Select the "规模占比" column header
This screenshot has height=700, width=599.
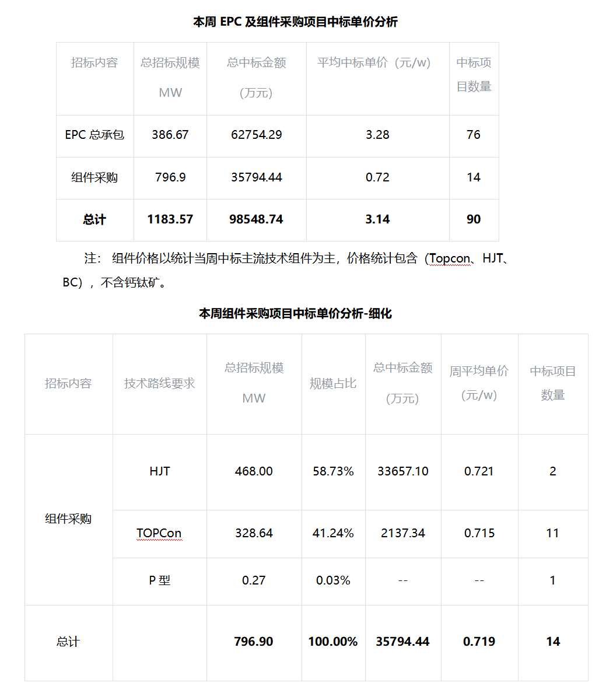click(333, 384)
